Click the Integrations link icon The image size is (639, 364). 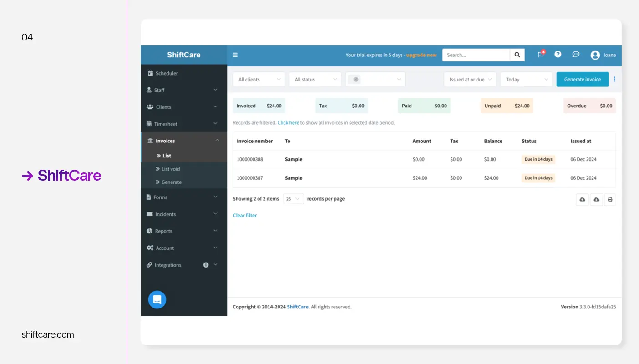point(149,265)
